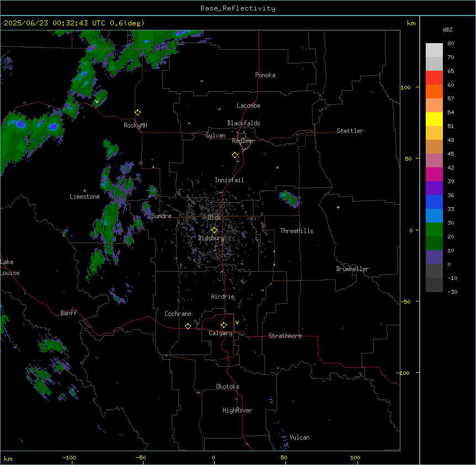This screenshot has width=476, height=465.
Task: Click the Ponoka label
Action: 265,75
